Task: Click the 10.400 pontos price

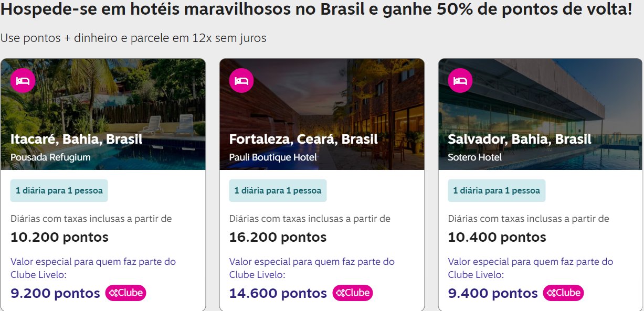Action: [497, 237]
